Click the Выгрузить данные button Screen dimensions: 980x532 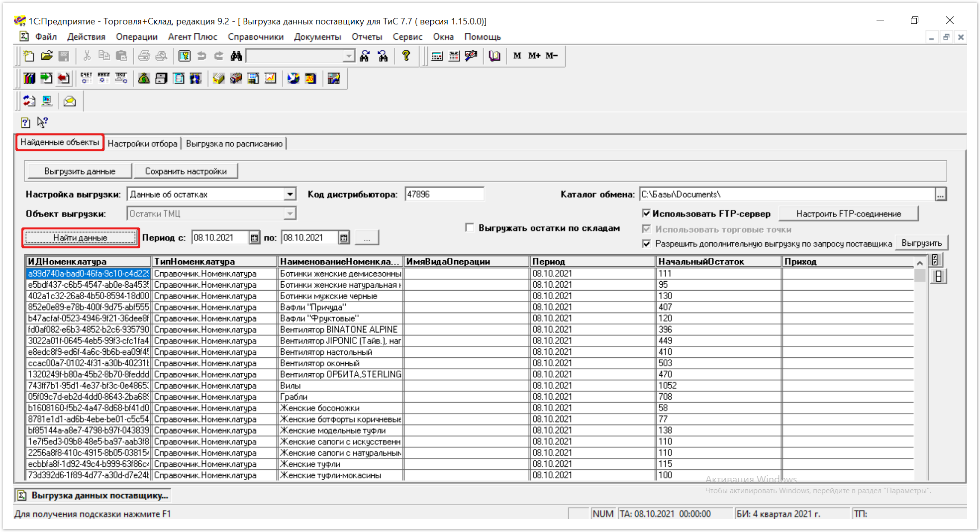[x=80, y=171]
